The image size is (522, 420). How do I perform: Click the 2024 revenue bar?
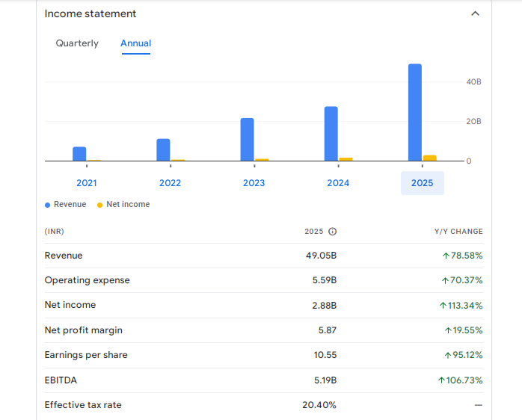[x=331, y=134]
